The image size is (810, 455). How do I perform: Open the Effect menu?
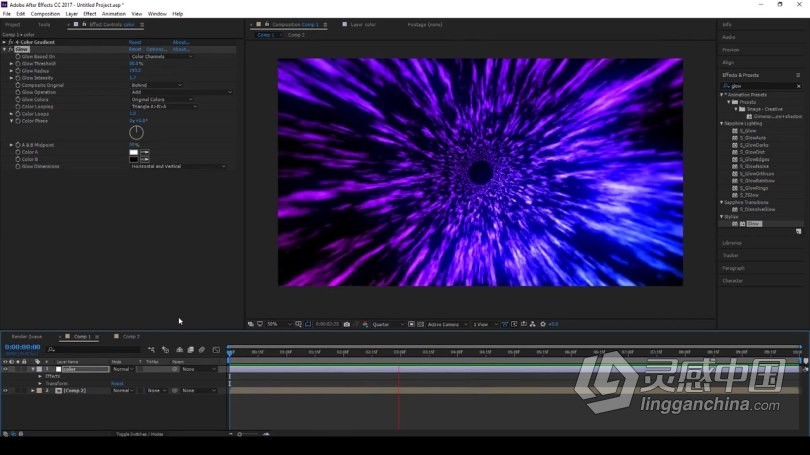(x=90, y=14)
